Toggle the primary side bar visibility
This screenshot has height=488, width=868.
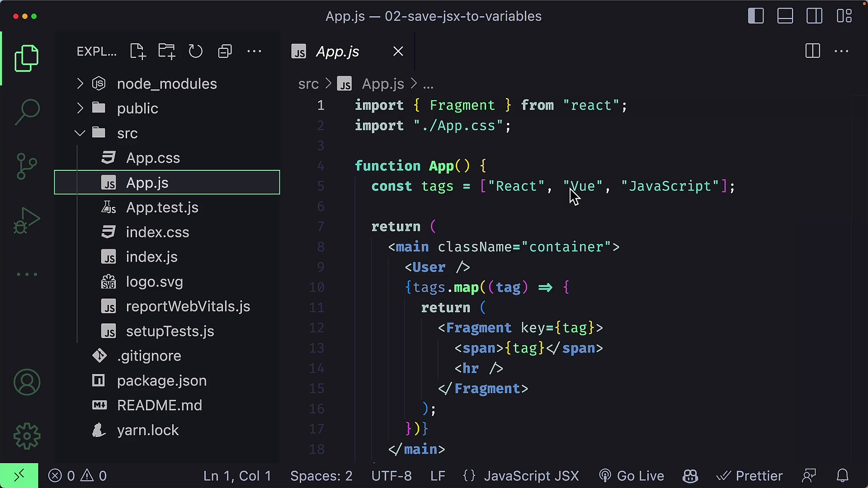pyautogui.click(x=756, y=16)
